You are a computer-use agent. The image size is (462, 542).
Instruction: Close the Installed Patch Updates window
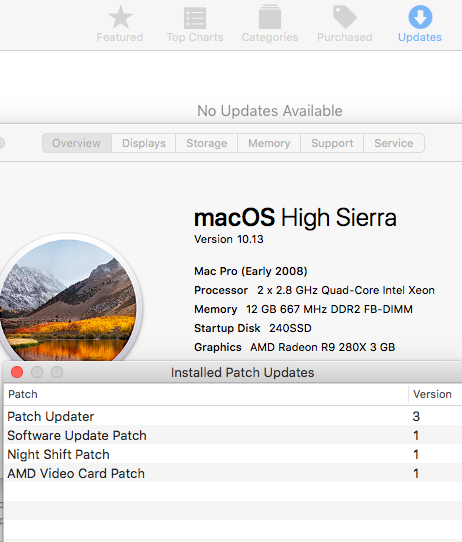tap(17, 372)
